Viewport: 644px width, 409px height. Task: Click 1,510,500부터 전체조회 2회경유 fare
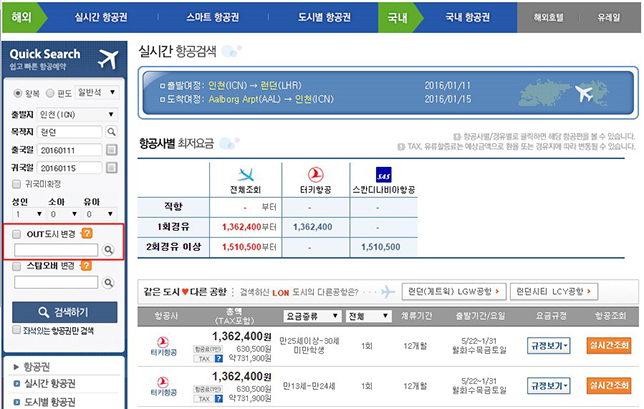pyautogui.click(x=249, y=247)
